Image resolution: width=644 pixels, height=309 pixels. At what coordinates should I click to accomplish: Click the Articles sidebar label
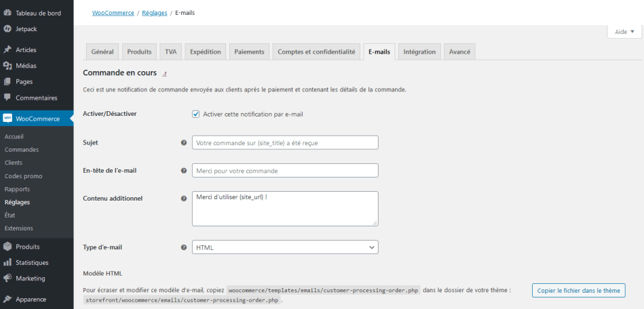click(26, 50)
